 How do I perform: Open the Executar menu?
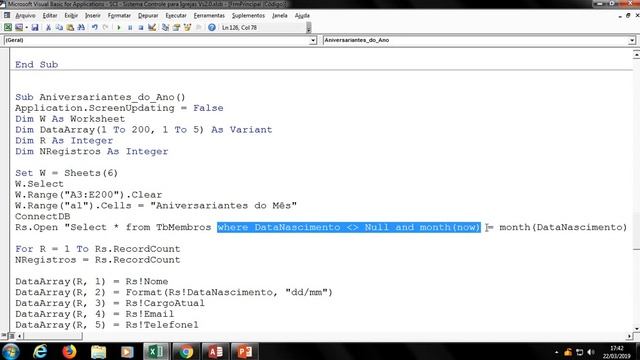click(x=176, y=16)
